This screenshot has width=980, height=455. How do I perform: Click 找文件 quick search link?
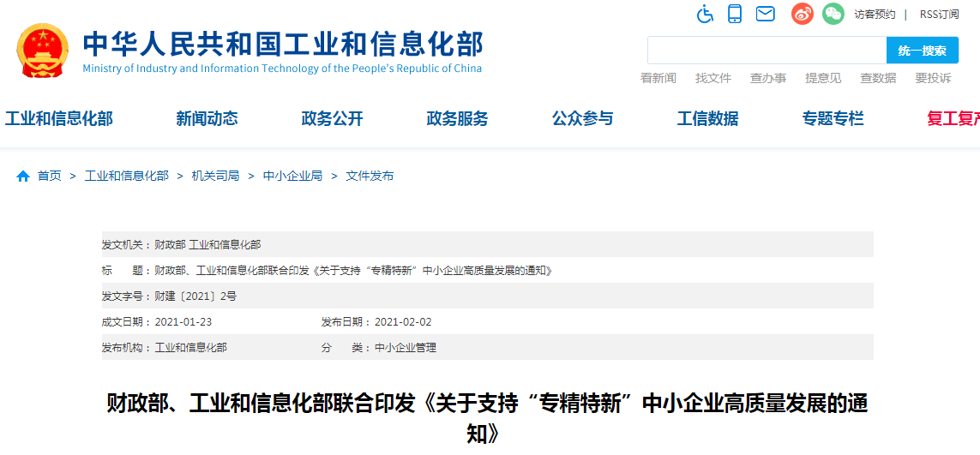(x=713, y=78)
